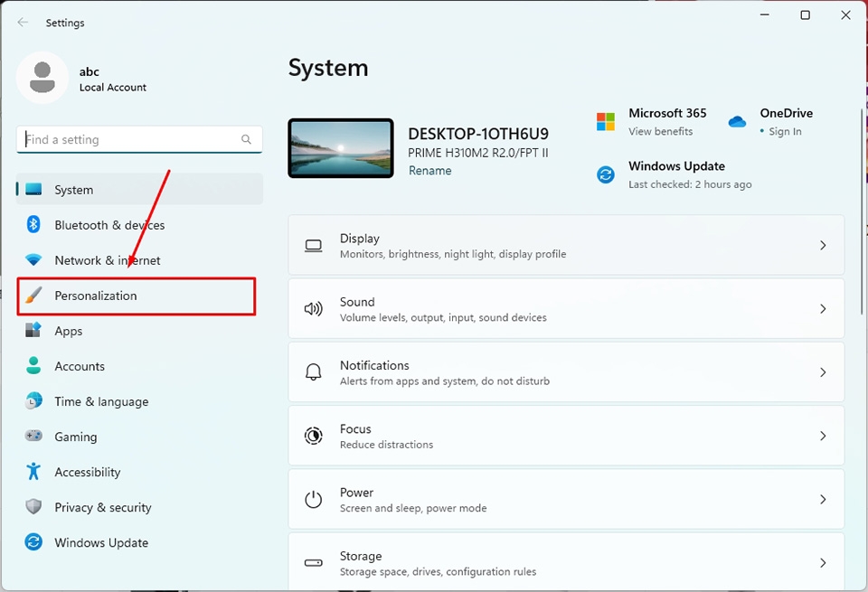The height and width of the screenshot is (592, 868).
Task: Click the Accounts person icon
Action: pos(33,366)
